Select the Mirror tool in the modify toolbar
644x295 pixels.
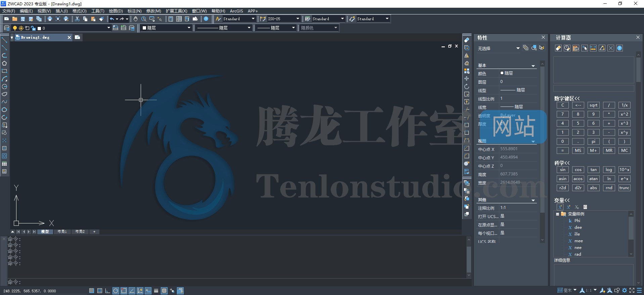click(467, 55)
